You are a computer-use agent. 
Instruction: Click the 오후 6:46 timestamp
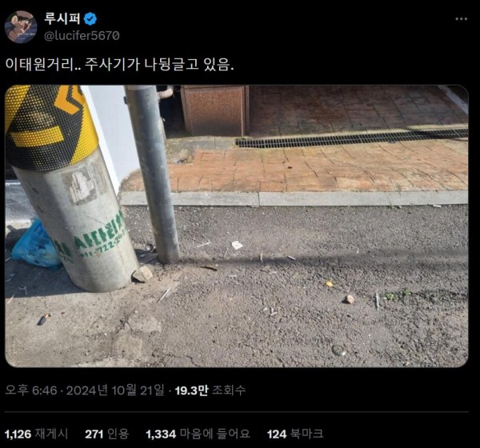coord(31,390)
